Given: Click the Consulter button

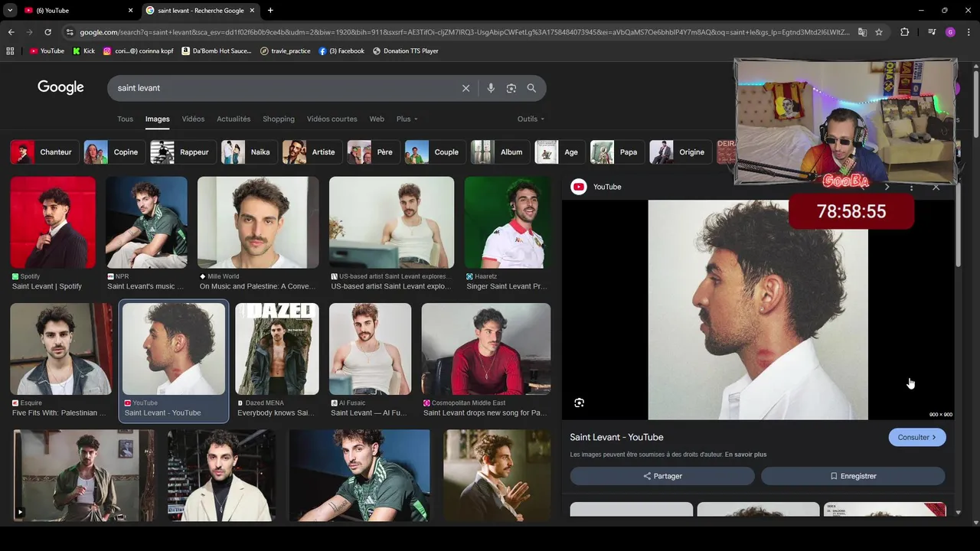Looking at the screenshot, I should point(917,437).
